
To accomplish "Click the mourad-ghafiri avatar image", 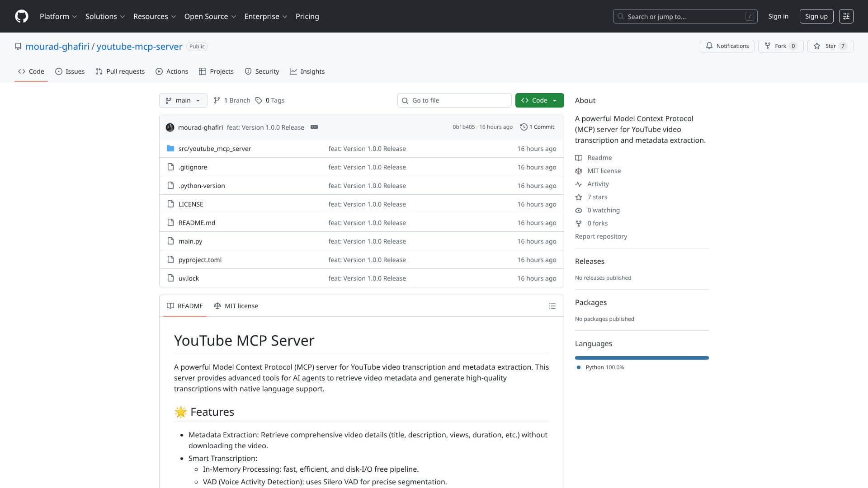I will [x=170, y=127].
